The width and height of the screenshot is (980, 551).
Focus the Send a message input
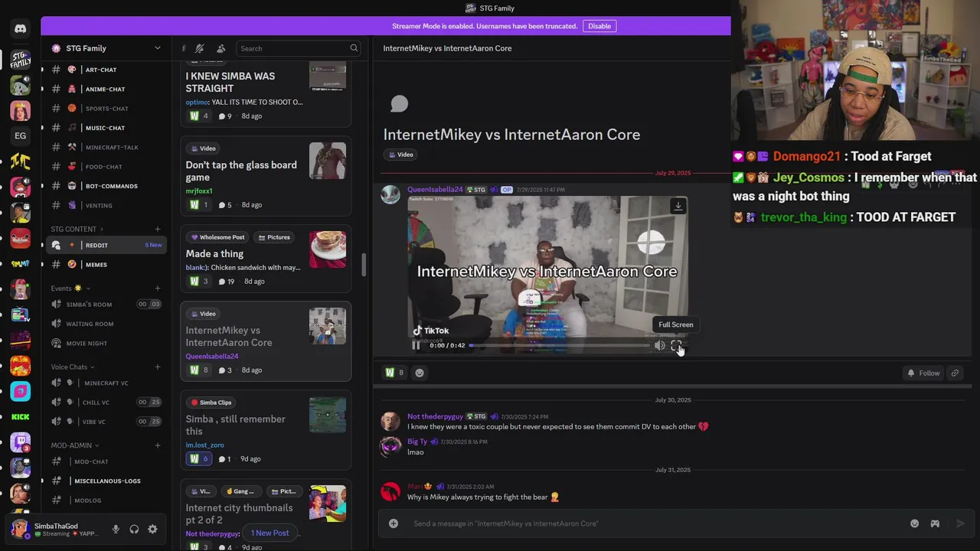(x=655, y=523)
